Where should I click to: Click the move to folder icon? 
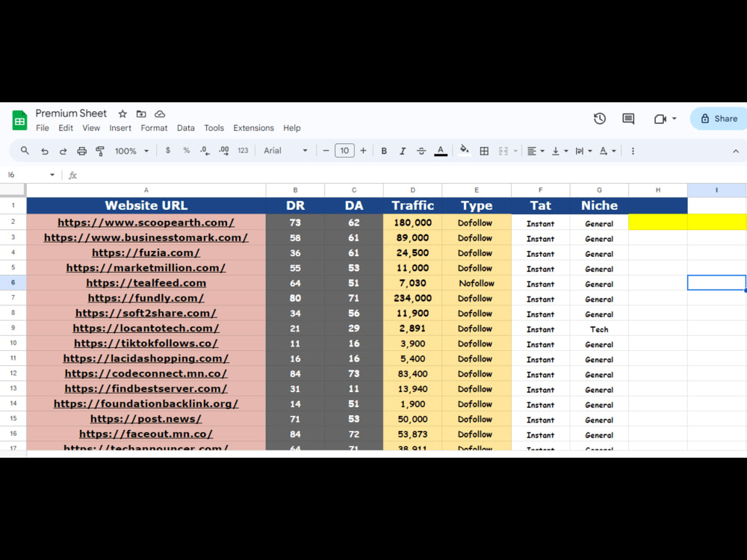[x=141, y=113]
